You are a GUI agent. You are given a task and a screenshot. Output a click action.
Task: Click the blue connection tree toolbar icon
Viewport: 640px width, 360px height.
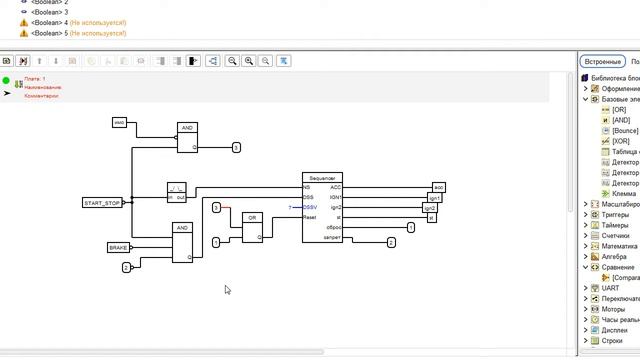[x=213, y=61]
